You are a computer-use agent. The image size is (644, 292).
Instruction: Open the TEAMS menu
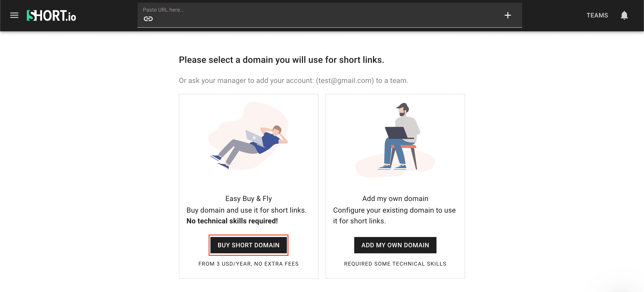coord(597,15)
